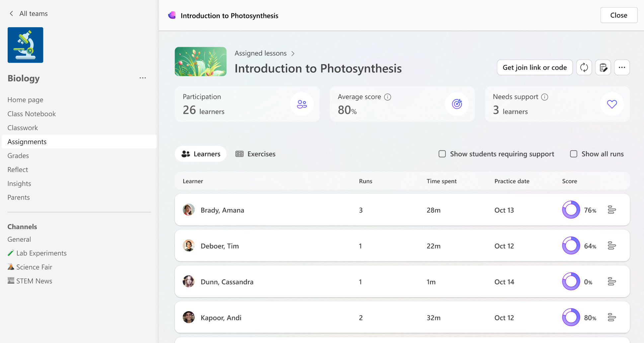Go back using the All teams arrow
Screen dimensions: 644x343
point(12,14)
